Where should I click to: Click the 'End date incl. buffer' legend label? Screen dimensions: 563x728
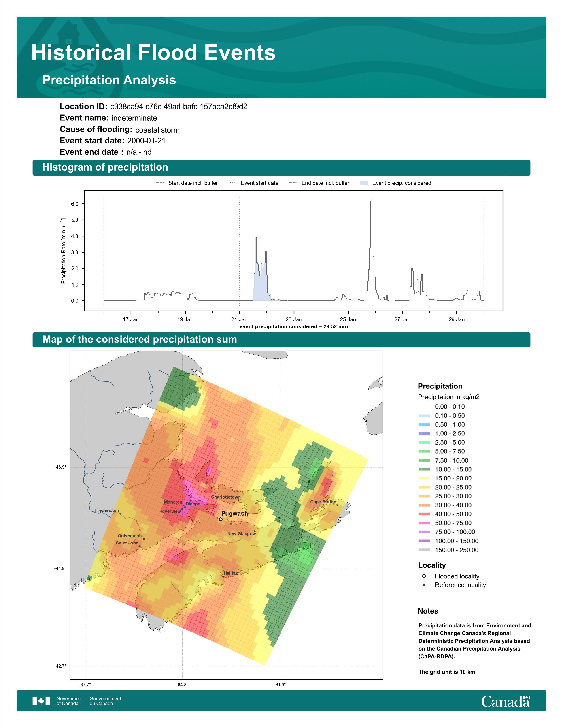click(x=325, y=183)
